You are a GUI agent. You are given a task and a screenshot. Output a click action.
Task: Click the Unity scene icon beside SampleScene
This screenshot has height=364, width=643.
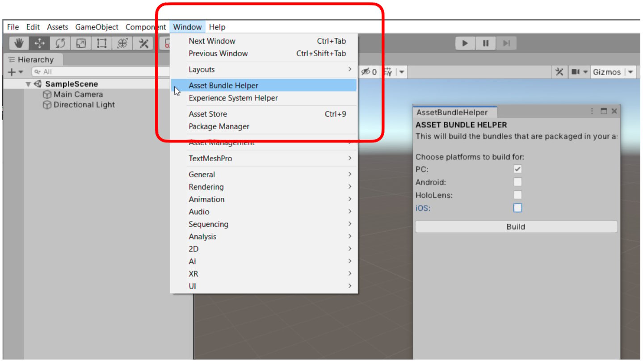tap(38, 84)
